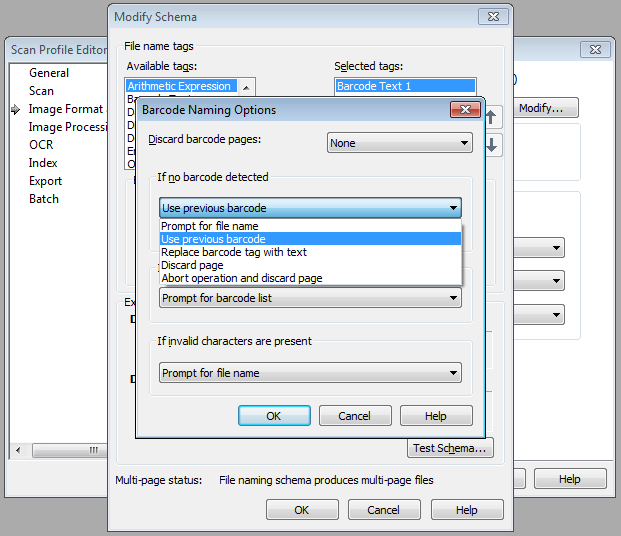Open OCR section in Scan Profile Editor
The image size is (621, 536).
(x=41, y=145)
